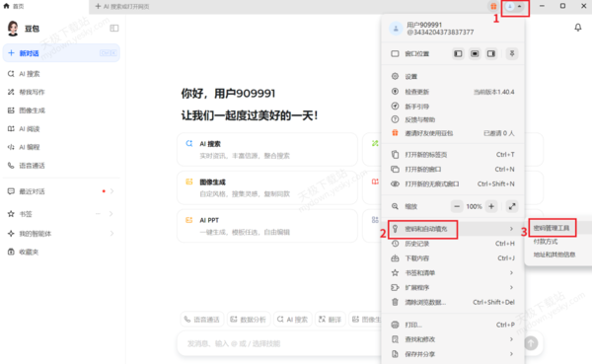Image resolution: width=592 pixels, height=364 pixels.
Task: Expand the 最近对话 chevron
Action: pos(111,191)
